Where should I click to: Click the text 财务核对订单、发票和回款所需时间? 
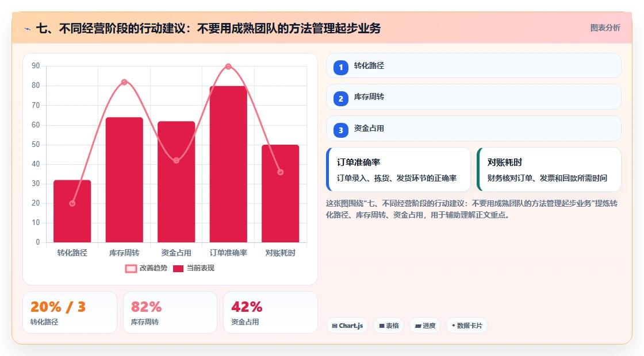(x=547, y=178)
